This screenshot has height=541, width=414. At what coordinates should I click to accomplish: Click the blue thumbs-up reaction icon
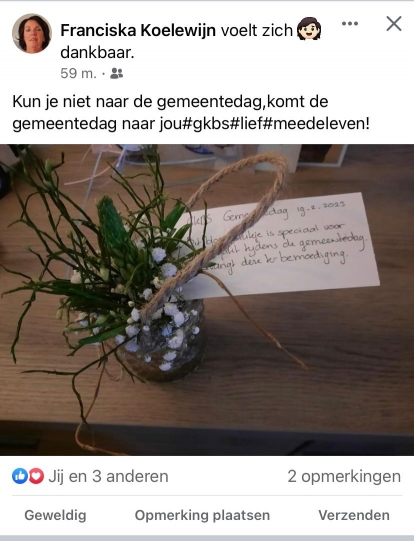tap(20, 476)
